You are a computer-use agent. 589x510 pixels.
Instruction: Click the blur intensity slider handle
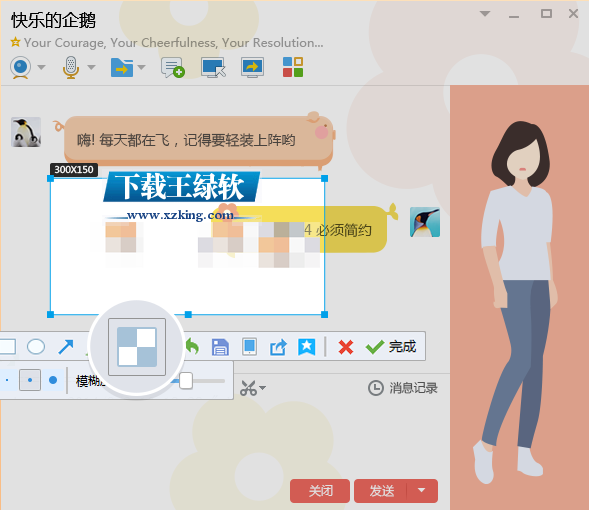pyautogui.click(x=186, y=381)
